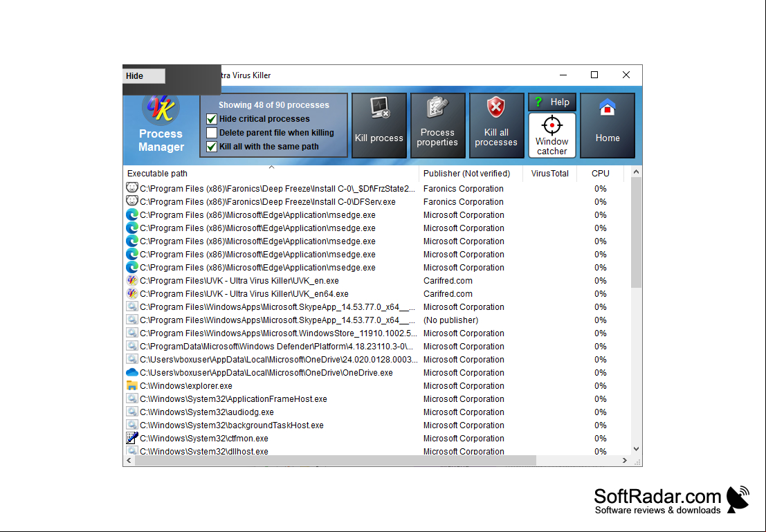The image size is (766, 532).
Task: Click the backgroundTaskHost.exe row icon
Action: (x=132, y=425)
